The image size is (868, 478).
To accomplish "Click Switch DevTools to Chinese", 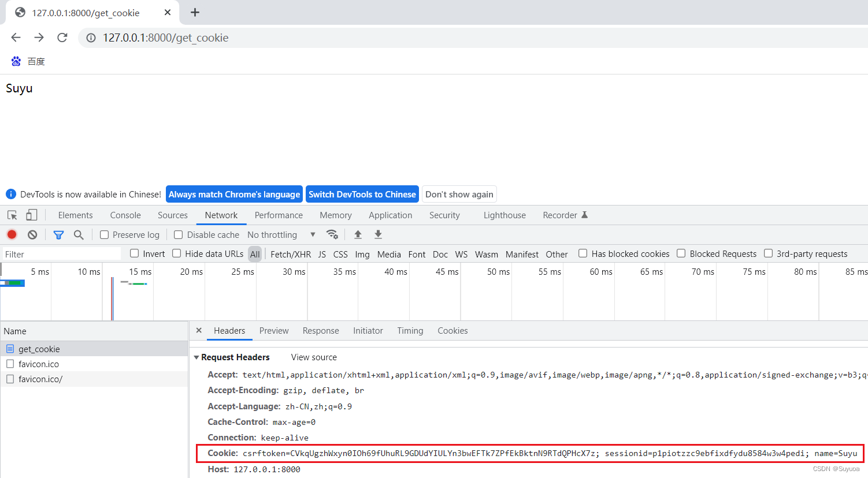I will 362,194.
